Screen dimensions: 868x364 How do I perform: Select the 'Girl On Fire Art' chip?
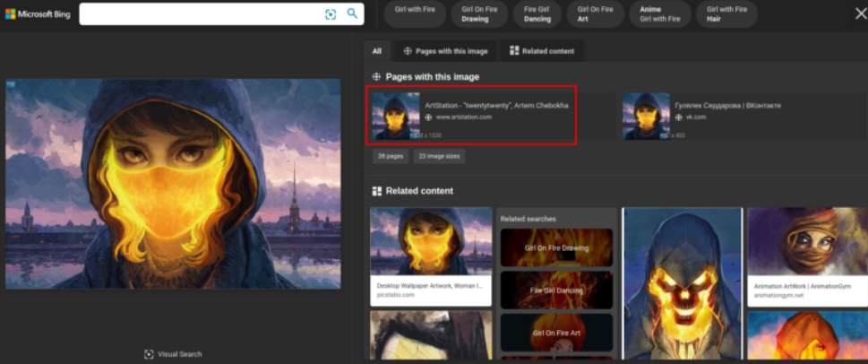pos(595,13)
